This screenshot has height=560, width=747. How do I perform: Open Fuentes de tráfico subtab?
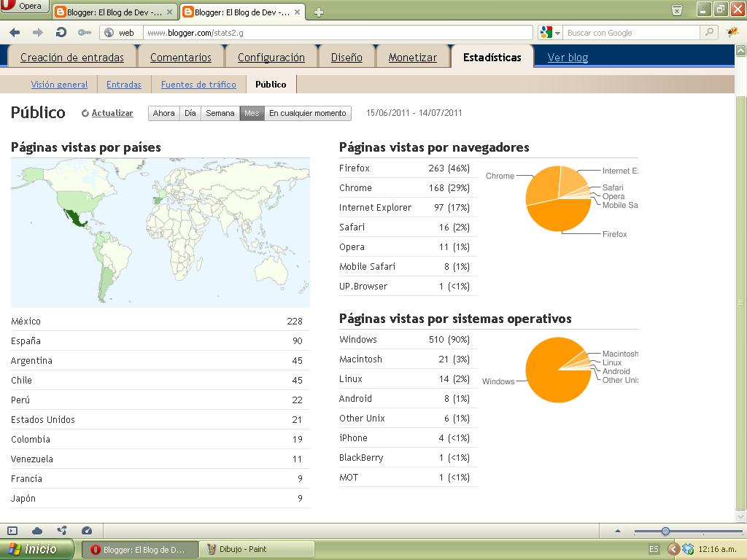[x=198, y=85]
